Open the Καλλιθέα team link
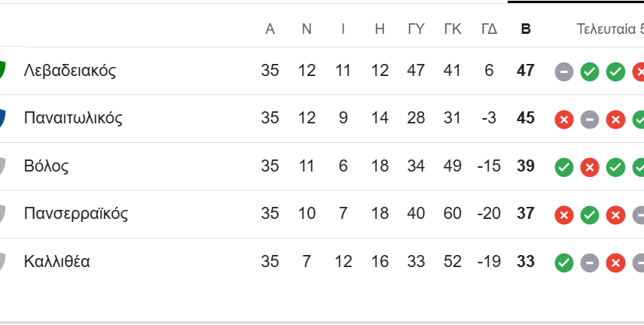644x325 pixels. [x=57, y=262]
